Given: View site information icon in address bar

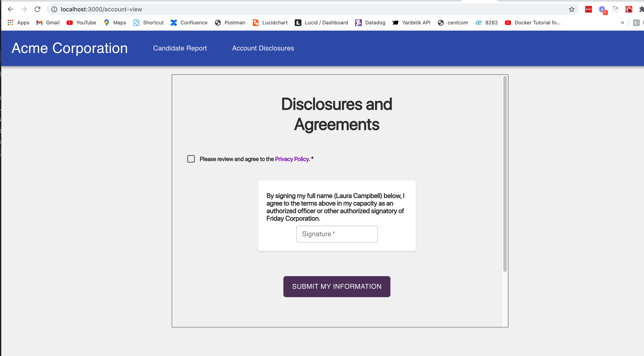Looking at the screenshot, I should pyautogui.click(x=54, y=9).
